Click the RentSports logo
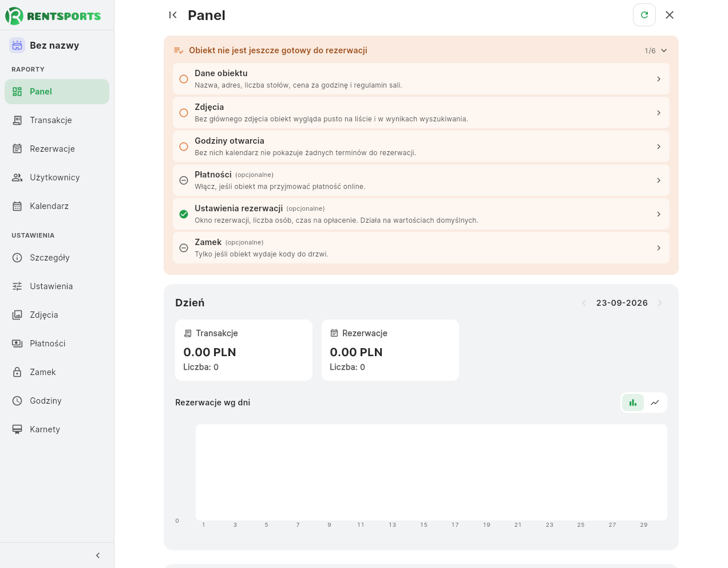Screen dimensions: 728x568 [53, 16]
